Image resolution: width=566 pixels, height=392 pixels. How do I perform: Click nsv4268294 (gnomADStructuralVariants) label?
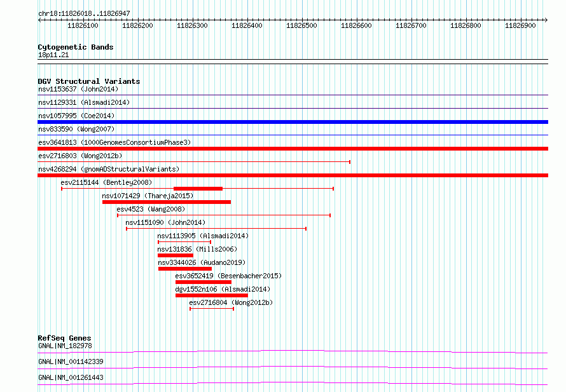coord(109,169)
